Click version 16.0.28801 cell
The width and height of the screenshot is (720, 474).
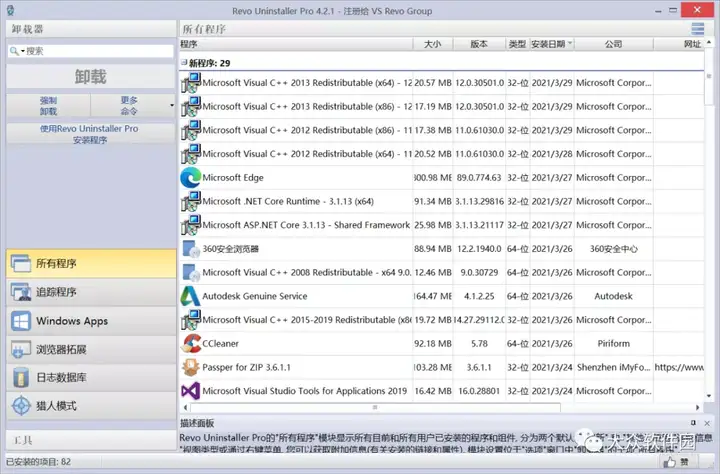tap(479, 391)
